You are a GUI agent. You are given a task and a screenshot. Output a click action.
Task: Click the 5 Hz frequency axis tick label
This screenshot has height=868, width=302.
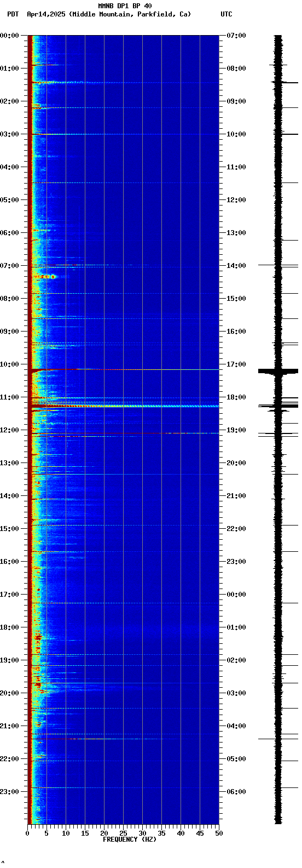[47, 833]
